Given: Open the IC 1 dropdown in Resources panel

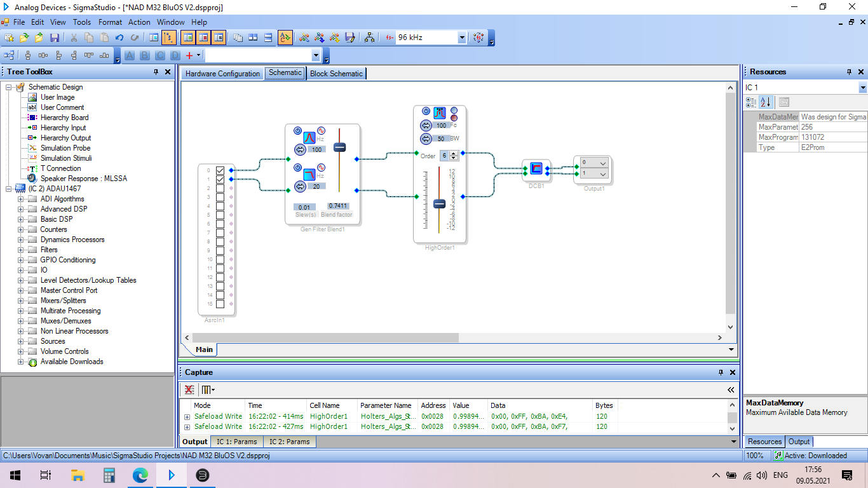Looking at the screenshot, I should coord(863,87).
